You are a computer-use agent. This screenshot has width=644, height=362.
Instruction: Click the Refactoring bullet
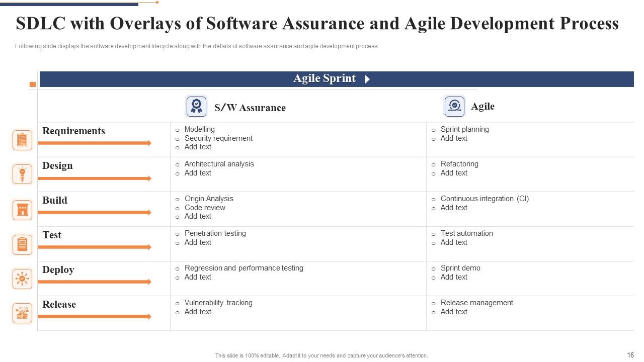[459, 164]
